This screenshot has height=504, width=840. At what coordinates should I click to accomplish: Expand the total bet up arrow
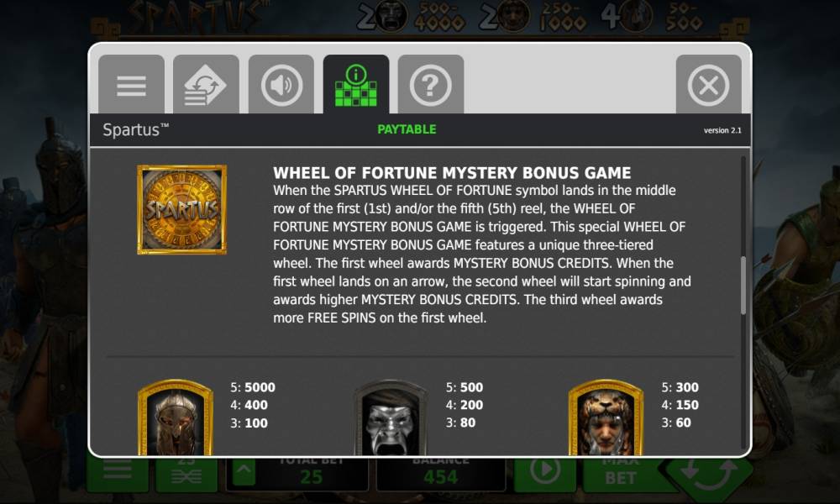point(244,472)
